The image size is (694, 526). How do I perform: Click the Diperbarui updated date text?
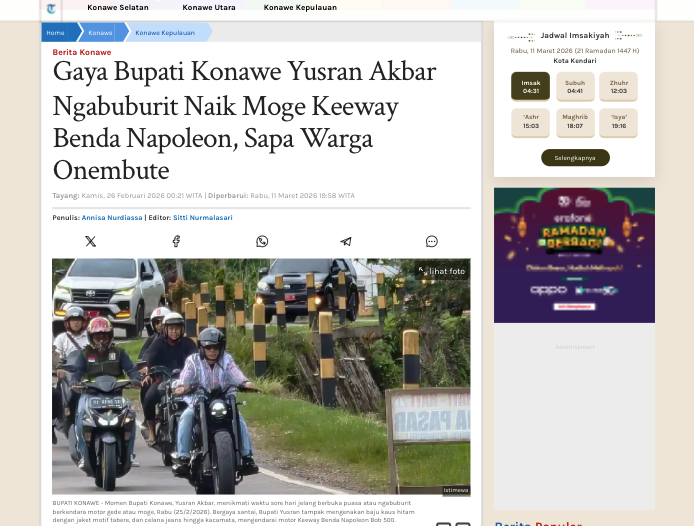point(281,195)
